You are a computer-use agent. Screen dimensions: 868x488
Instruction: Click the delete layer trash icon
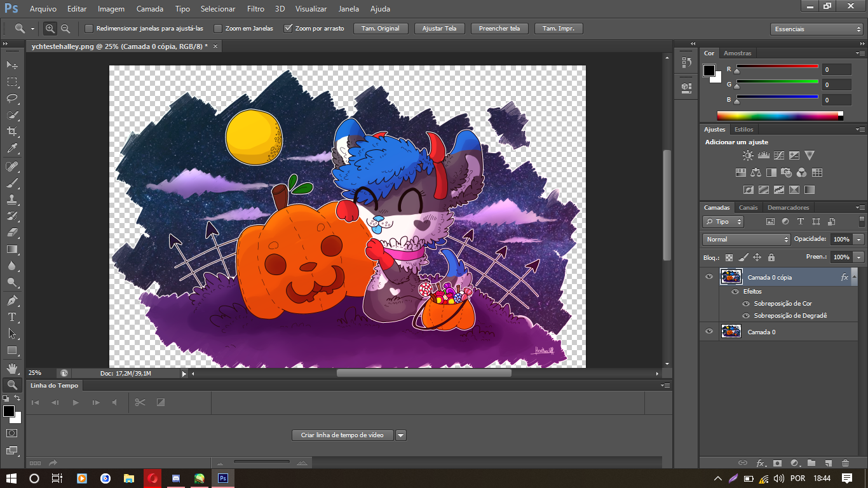pyautogui.click(x=845, y=463)
